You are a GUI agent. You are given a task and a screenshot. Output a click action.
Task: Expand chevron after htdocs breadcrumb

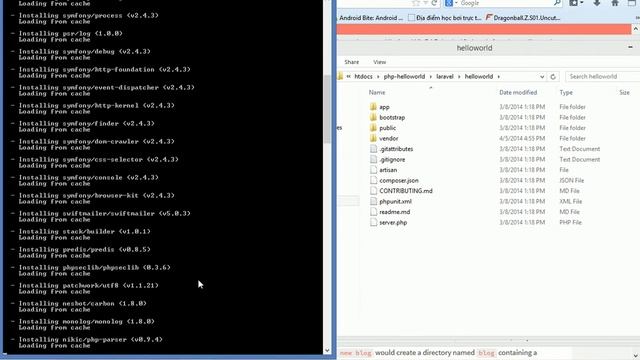point(378,77)
